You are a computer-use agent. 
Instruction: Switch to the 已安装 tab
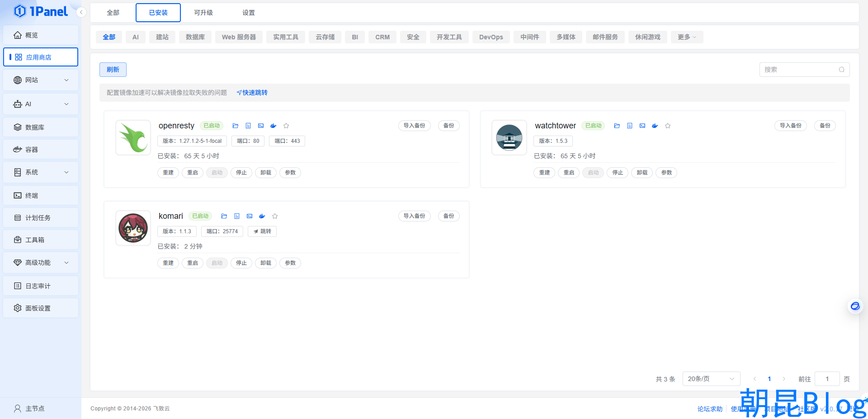pos(158,13)
